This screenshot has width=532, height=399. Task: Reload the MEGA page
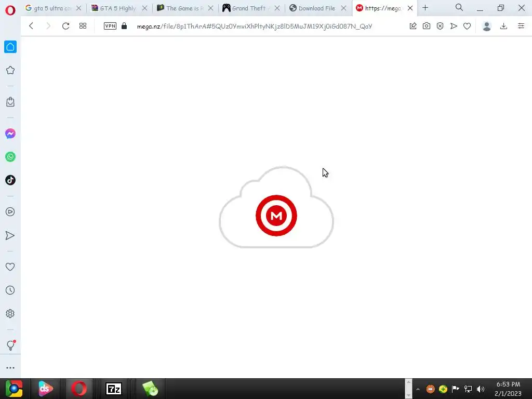pos(66,26)
